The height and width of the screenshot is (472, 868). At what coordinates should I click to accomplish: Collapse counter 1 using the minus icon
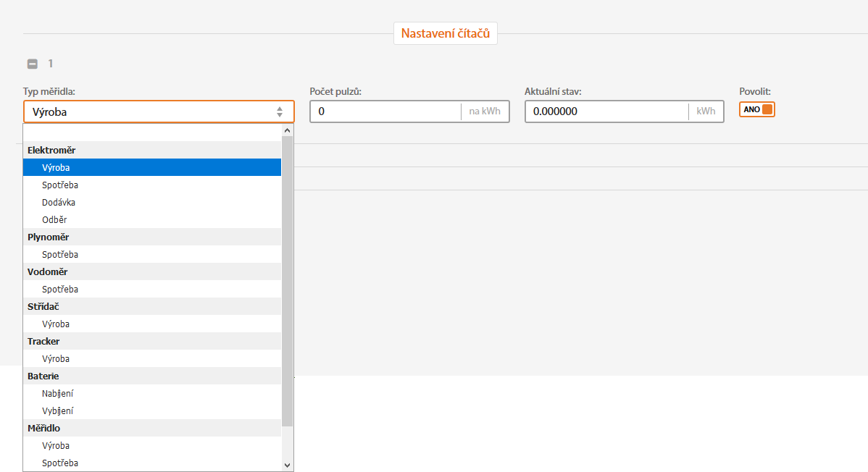coord(33,64)
